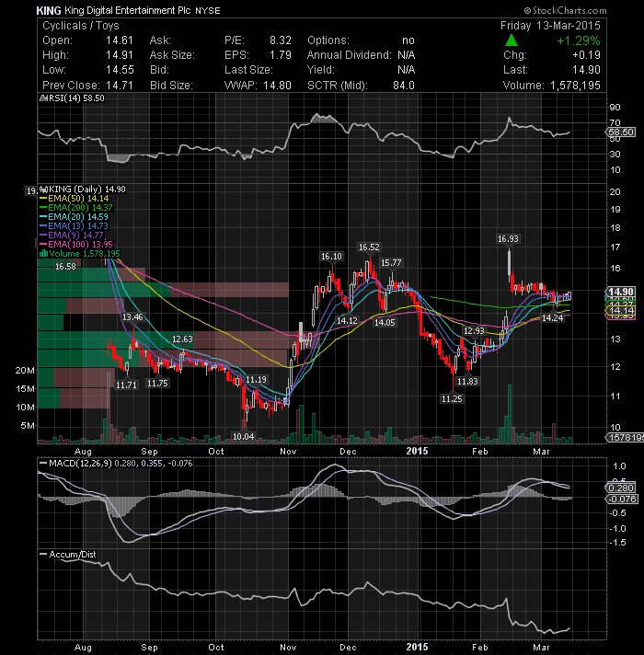The width and height of the screenshot is (644, 655).
Task: Click the Open price 14.61
Action: [x=120, y=40]
